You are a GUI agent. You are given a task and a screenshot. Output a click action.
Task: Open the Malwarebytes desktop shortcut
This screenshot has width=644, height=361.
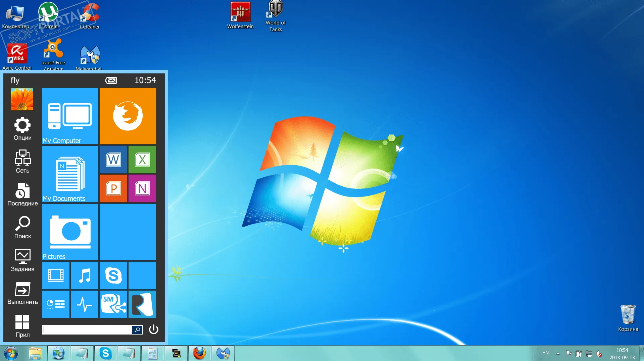[x=89, y=58]
